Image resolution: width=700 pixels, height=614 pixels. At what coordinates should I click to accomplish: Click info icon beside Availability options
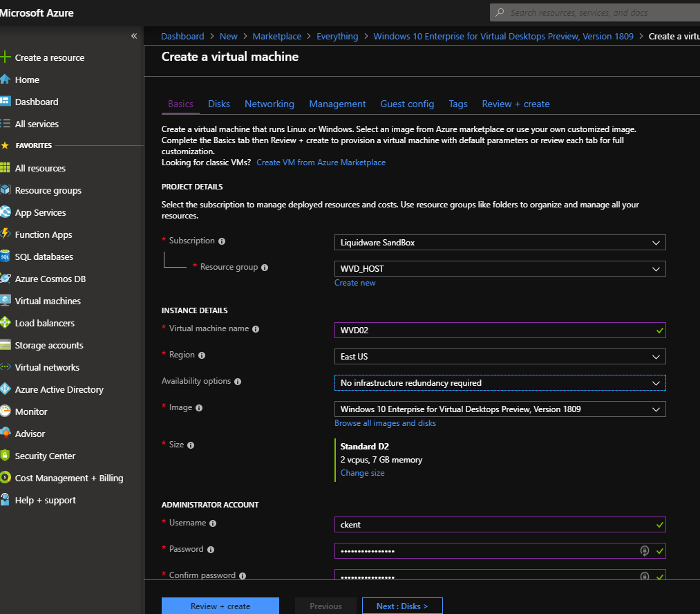238,382
